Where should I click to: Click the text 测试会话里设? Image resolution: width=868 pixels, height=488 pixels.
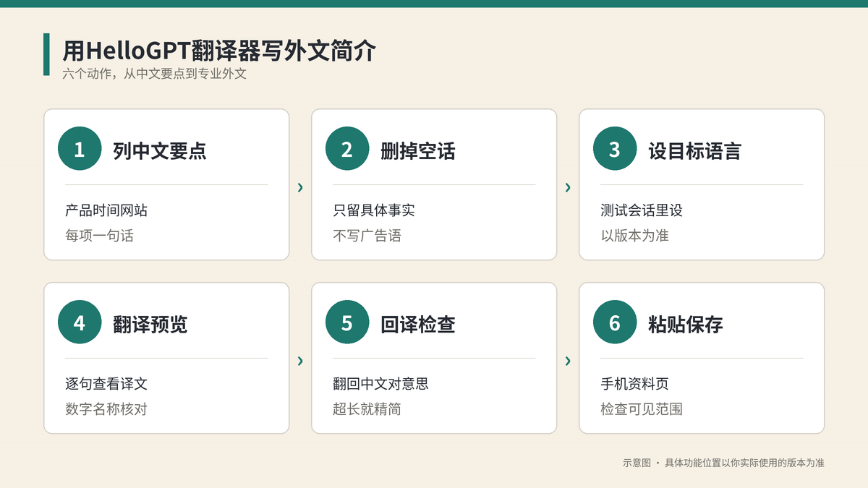642,210
